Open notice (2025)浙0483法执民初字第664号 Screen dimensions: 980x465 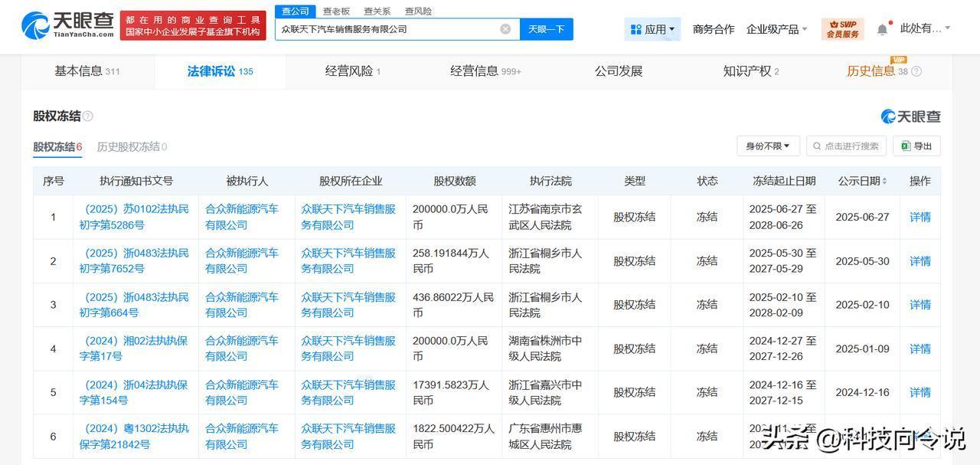coord(134,305)
